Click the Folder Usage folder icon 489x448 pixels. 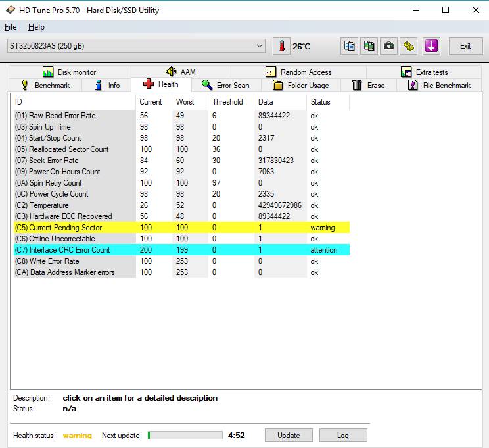click(x=277, y=86)
